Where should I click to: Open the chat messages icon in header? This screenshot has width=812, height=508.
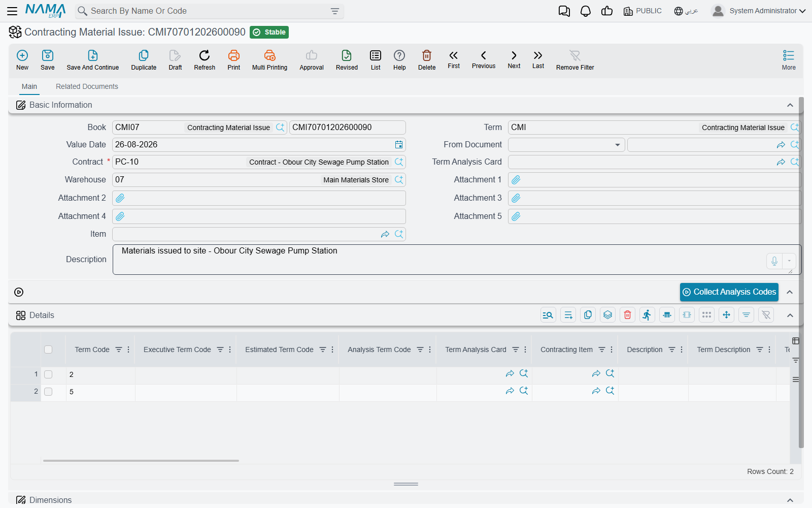pyautogui.click(x=564, y=11)
